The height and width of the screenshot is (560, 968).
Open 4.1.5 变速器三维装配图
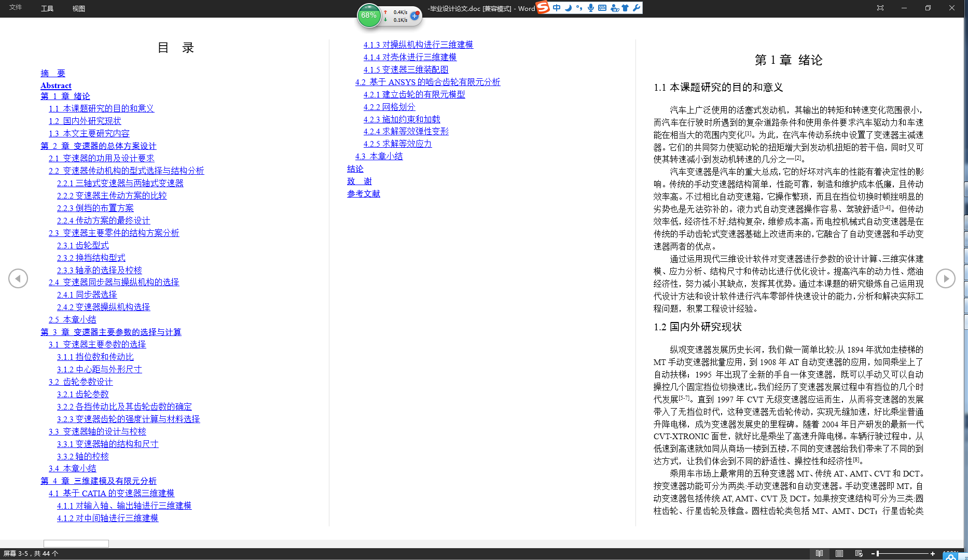(x=406, y=69)
